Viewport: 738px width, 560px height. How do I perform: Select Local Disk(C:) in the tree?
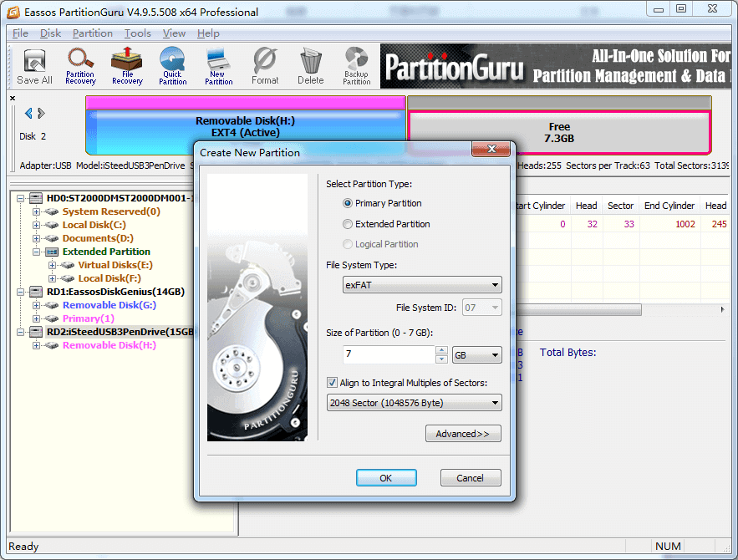[x=94, y=225]
